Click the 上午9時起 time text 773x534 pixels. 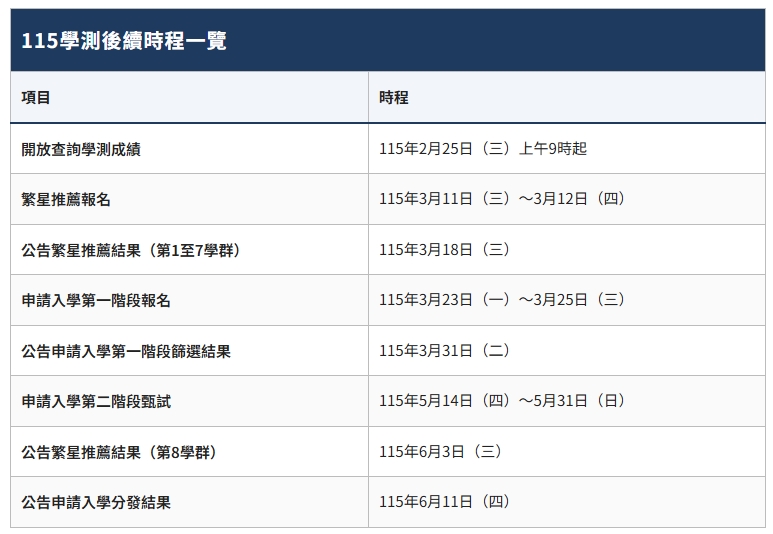(x=552, y=149)
